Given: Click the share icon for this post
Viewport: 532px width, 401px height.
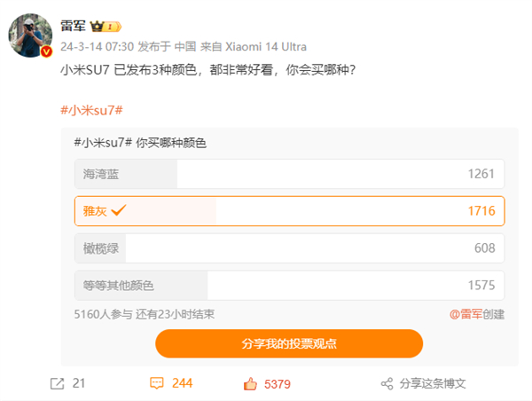Looking at the screenshot, I should click(x=387, y=383).
